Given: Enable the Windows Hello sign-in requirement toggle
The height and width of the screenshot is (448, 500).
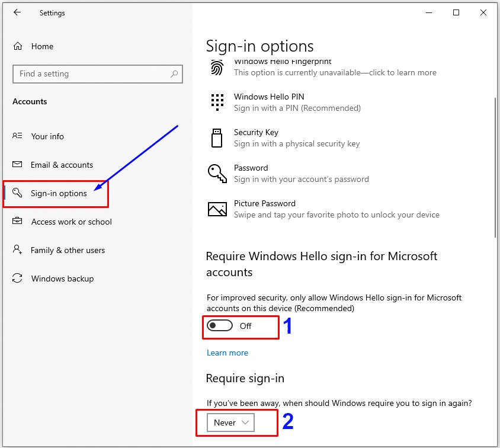Looking at the screenshot, I should (220, 325).
